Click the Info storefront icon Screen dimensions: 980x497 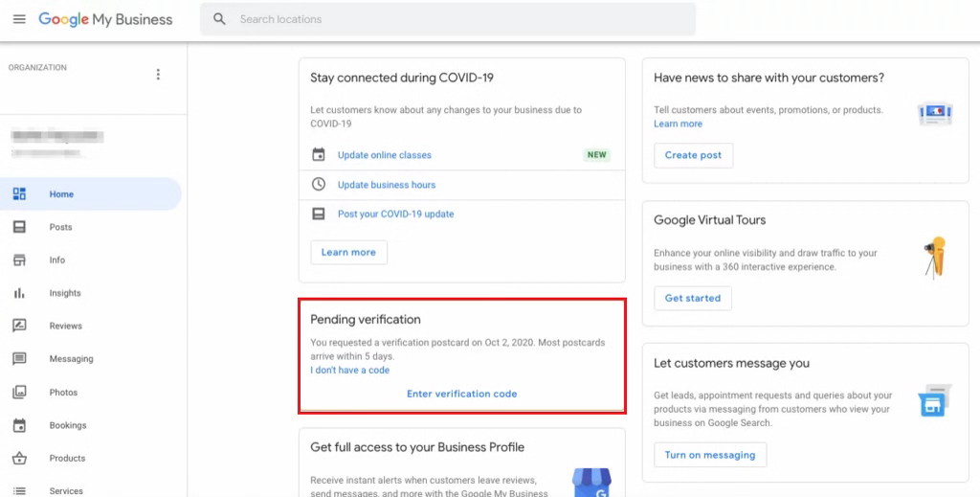pos(19,260)
